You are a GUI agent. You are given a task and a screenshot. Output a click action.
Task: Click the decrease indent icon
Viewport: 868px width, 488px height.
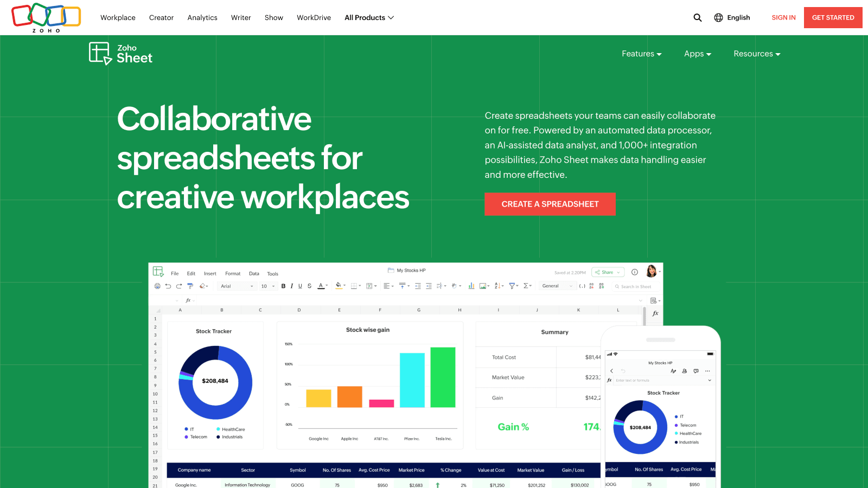pyautogui.click(x=418, y=286)
